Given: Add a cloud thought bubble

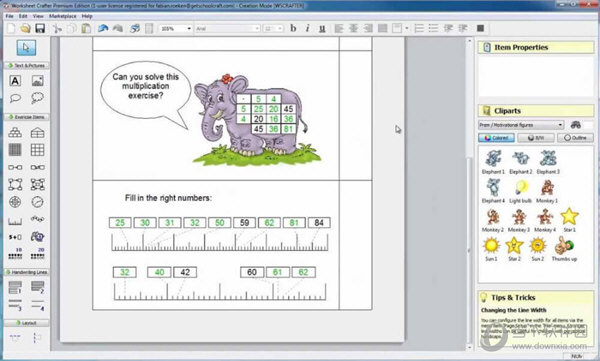Looking at the screenshot, I should (38, 98).
